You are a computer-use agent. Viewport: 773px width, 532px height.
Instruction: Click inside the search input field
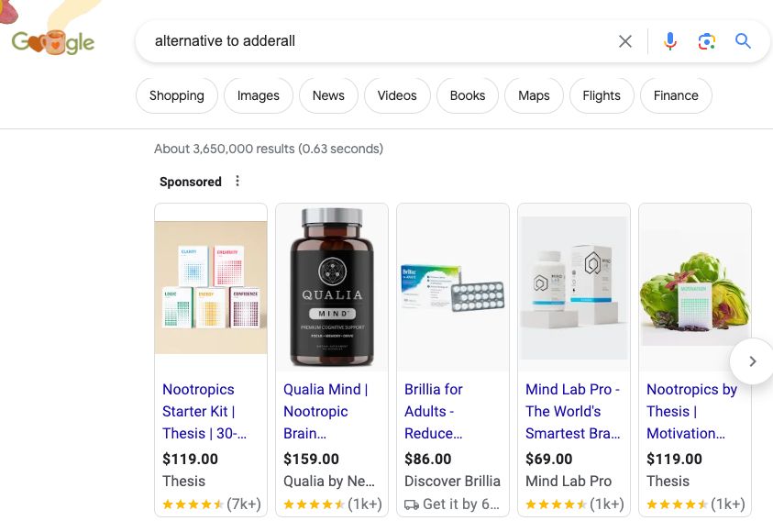[367, 41]
